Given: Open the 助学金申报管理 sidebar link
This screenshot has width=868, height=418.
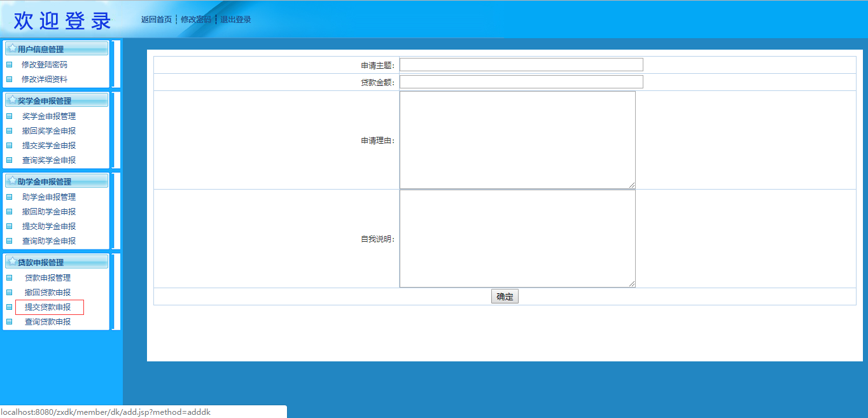Looking at the screenshot, I should click(x=49, y=197).
